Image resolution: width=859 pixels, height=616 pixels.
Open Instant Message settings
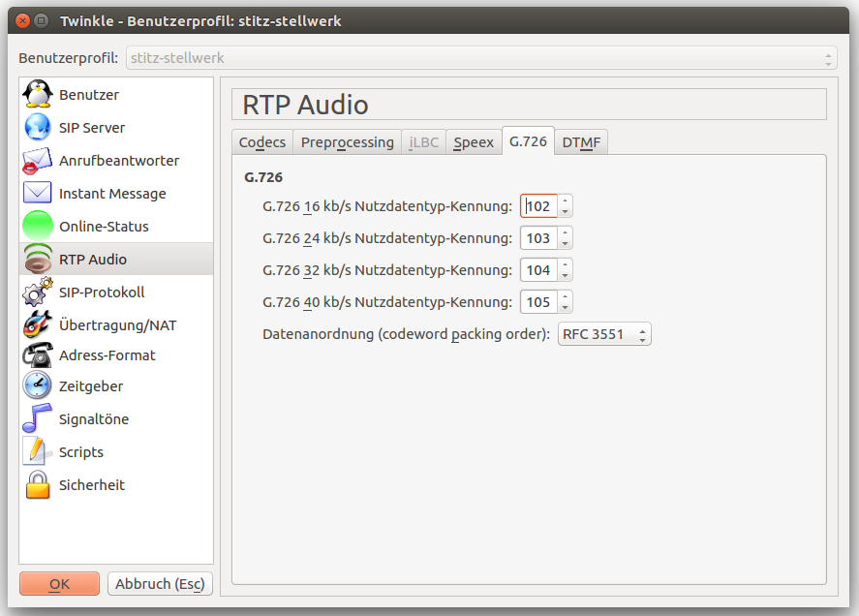coord(116,193)
